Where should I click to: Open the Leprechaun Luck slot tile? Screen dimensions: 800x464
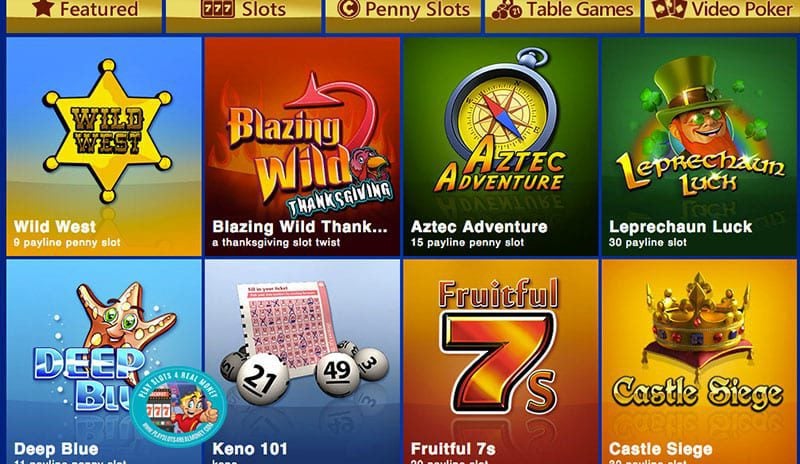pyautogui.click(x=698, y=146)
